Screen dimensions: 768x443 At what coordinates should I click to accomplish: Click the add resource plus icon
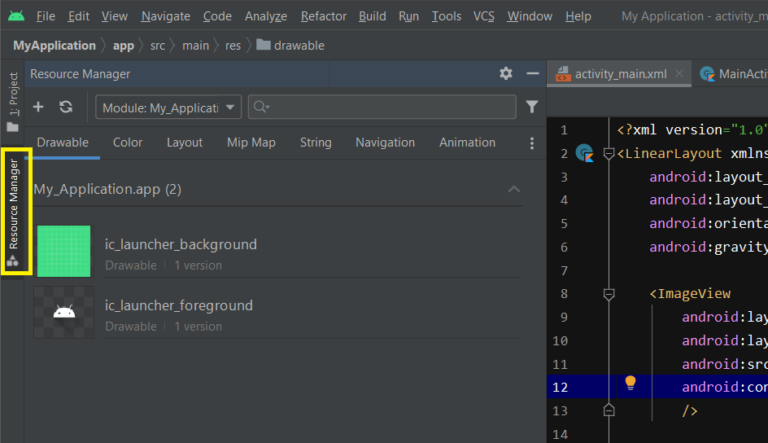tap(38, 107)
